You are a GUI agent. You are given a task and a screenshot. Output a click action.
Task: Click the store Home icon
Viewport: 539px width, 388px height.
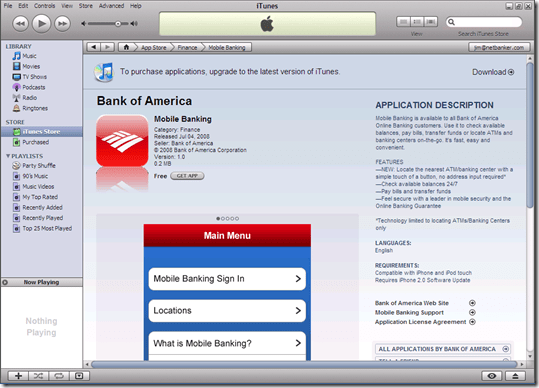tap(126, 47)
